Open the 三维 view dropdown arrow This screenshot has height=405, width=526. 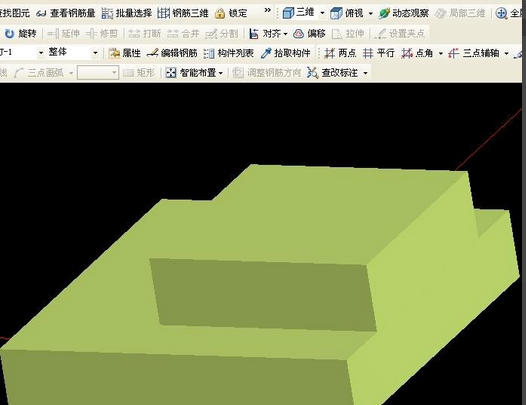(322, 13)
